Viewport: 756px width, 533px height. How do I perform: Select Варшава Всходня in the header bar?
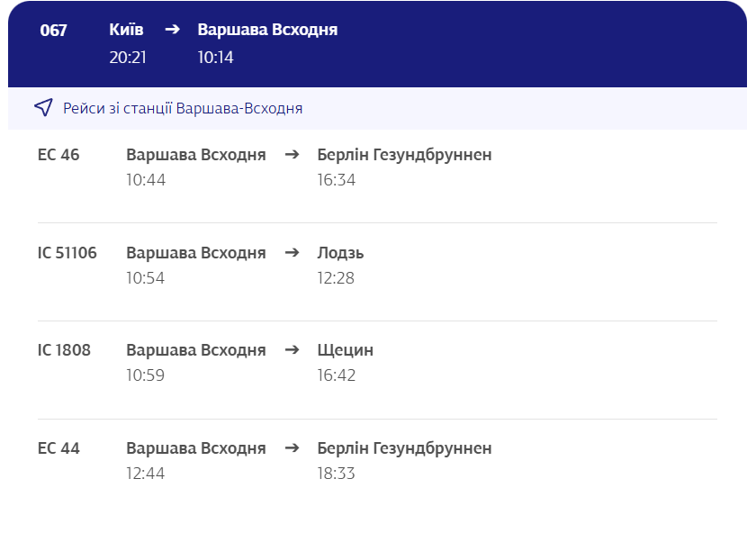click(267, 28)
